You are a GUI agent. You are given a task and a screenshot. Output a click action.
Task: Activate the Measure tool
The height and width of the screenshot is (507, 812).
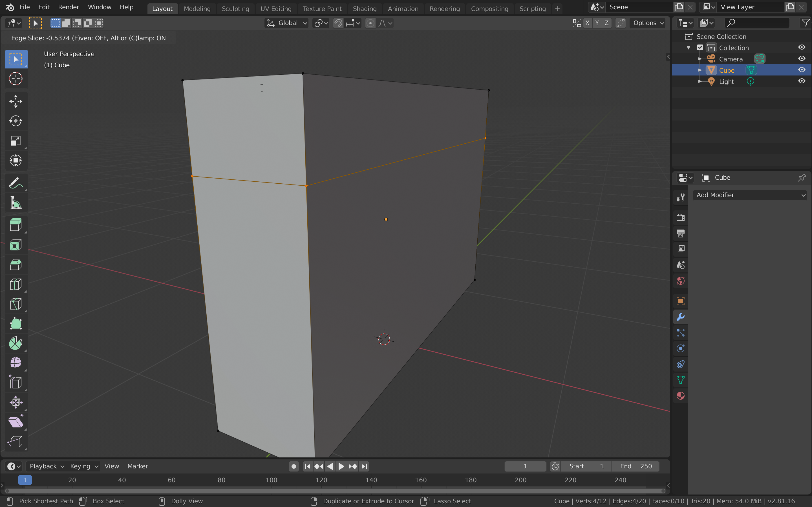[x=16, y=203]
